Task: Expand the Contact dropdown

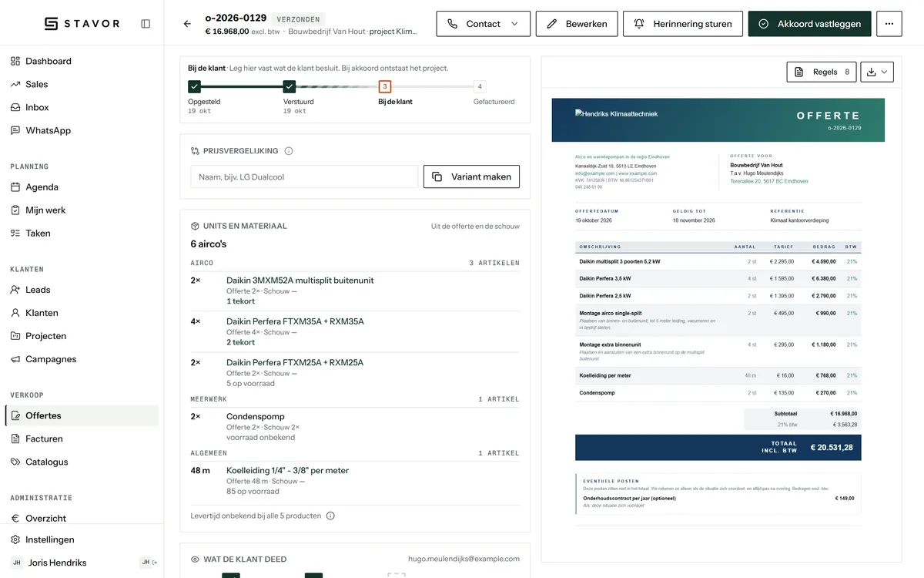Action: tap(484, 24)
